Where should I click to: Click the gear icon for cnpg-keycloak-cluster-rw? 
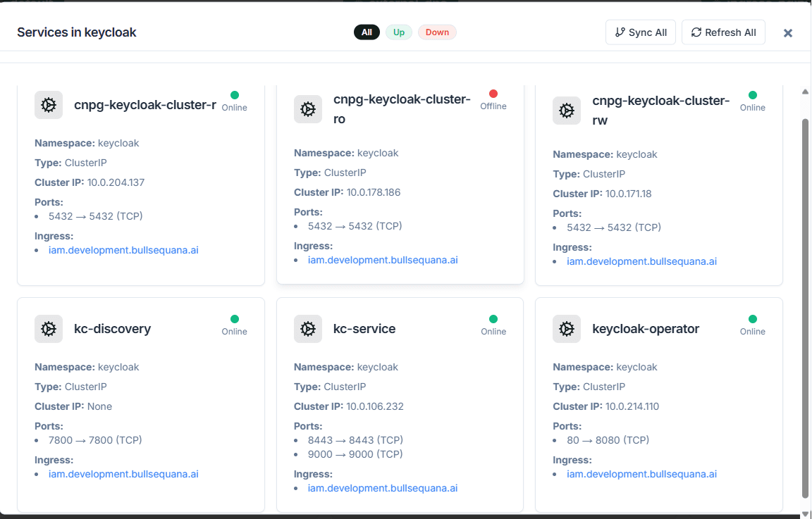pos(566,111)
